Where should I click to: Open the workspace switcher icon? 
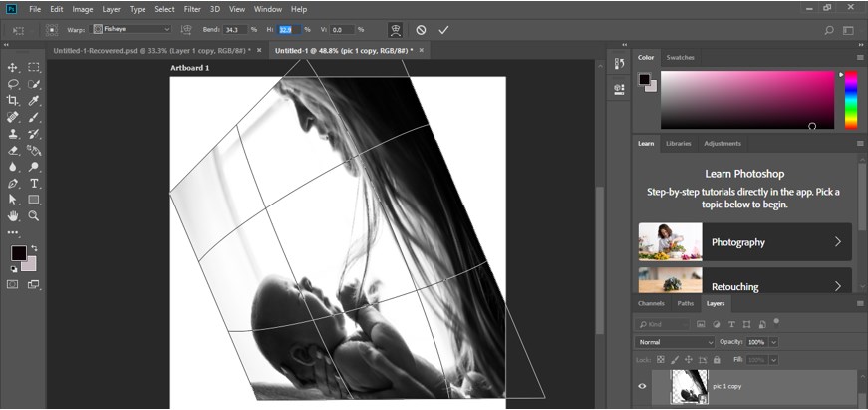(848, 30)
